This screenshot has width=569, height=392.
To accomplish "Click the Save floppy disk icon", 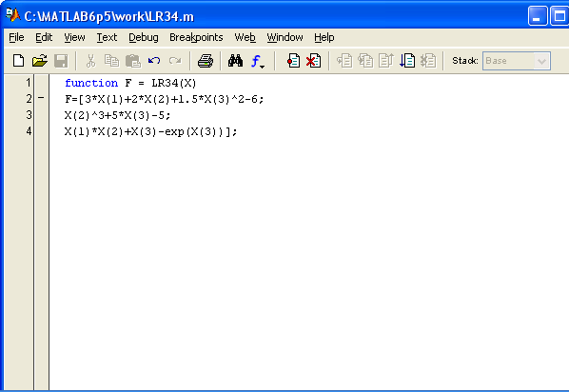I will (x=61, y=61).
